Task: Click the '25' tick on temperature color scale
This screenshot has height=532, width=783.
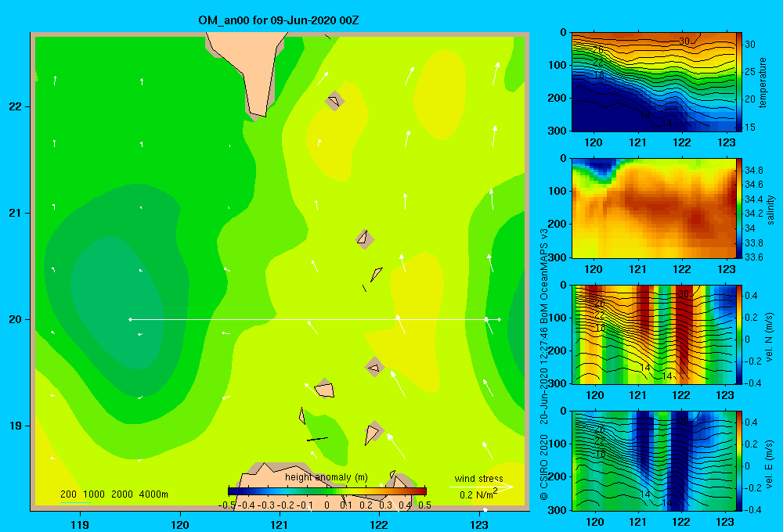Action: pos(750,72)
